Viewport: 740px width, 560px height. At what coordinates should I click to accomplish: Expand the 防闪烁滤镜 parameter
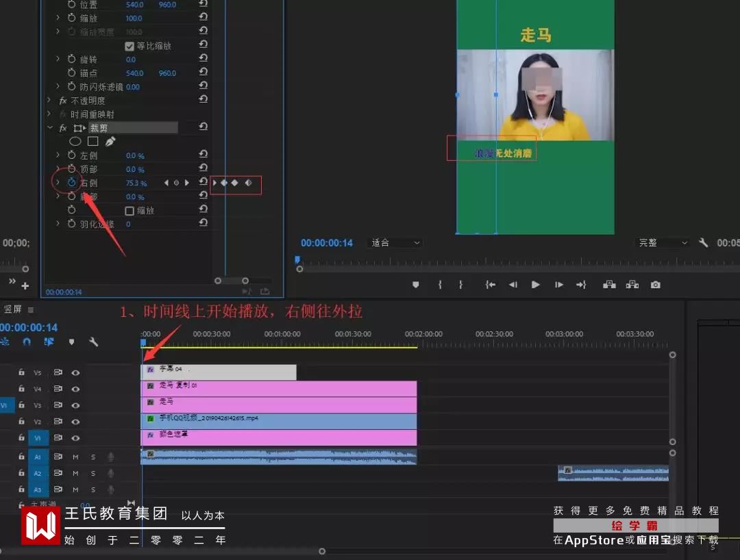coord(58,86)
